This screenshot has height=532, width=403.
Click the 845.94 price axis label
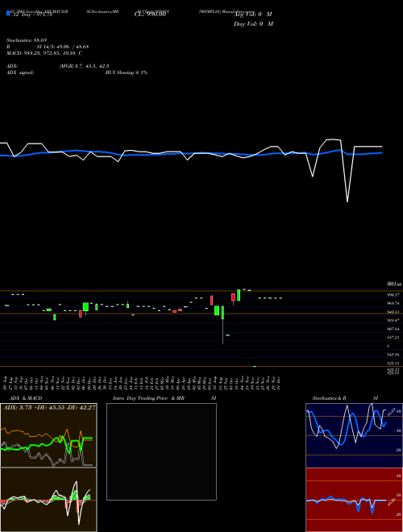coord(393,355)
